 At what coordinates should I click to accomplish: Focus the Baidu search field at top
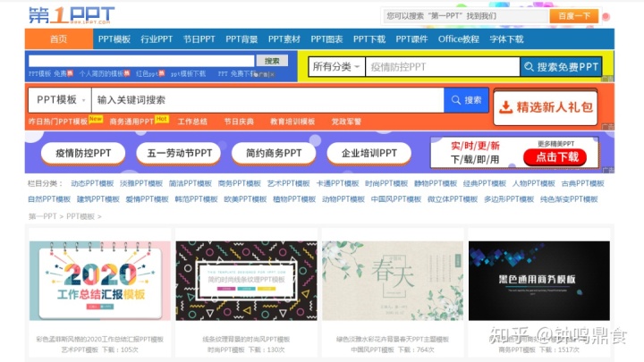point(466,16)
